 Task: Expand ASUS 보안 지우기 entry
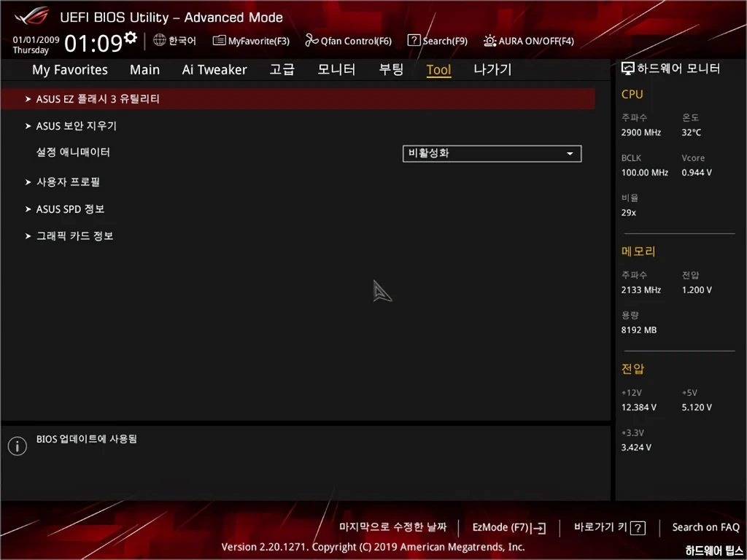click(76, 126)
